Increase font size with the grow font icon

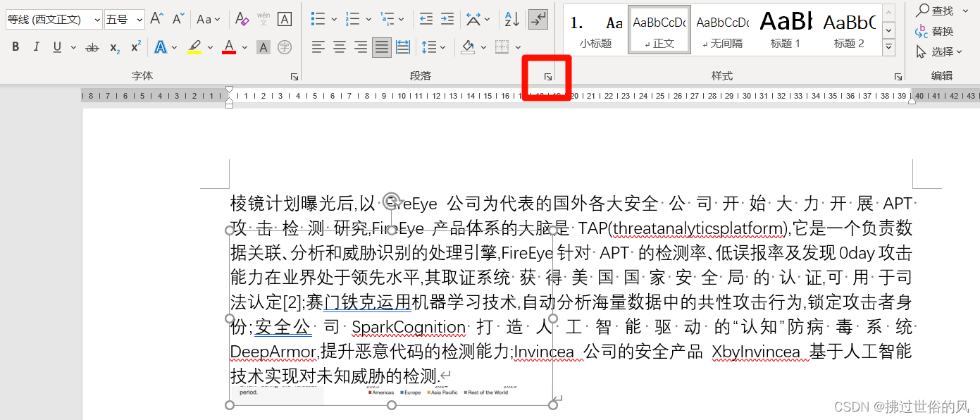click(x=157, y=19)
